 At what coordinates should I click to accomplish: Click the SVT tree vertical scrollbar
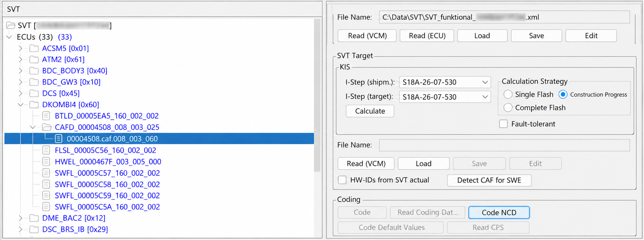tap(318, 95)
